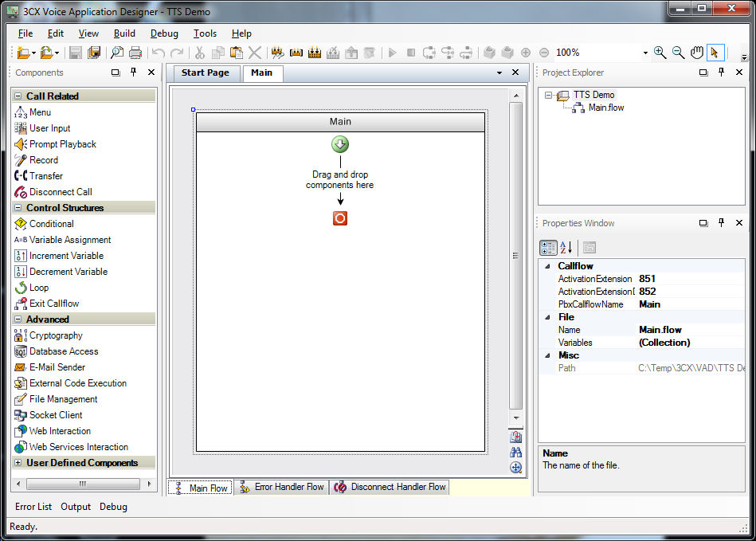Open the 100% zoom level dropdown
The width and height of the screenshot is (756, 541).
click(x=645, y=53)
